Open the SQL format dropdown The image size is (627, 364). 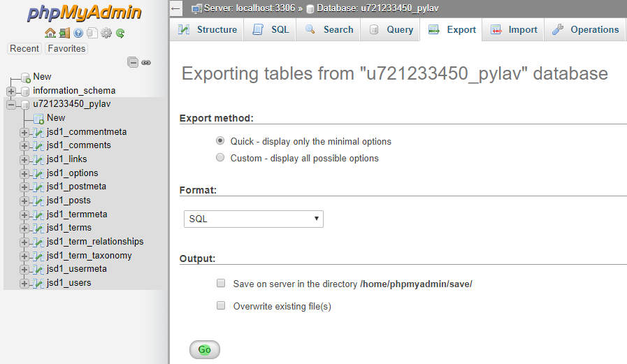[253, 219]
